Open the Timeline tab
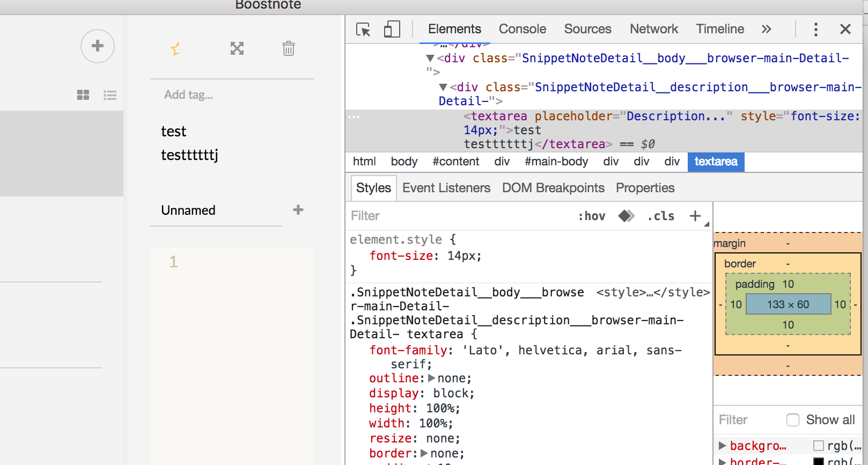This screenshot has height=465, width=868. point(720,29)
